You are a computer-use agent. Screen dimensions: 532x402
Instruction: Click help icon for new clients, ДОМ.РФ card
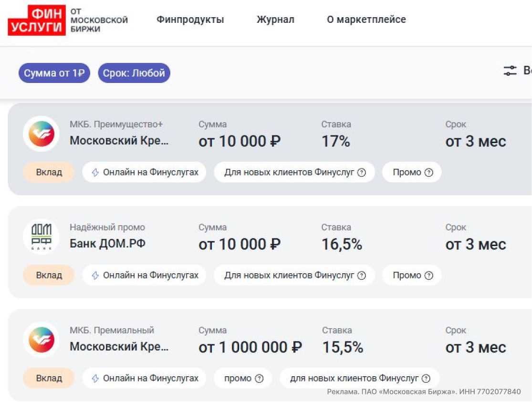[x=362, y=276]
